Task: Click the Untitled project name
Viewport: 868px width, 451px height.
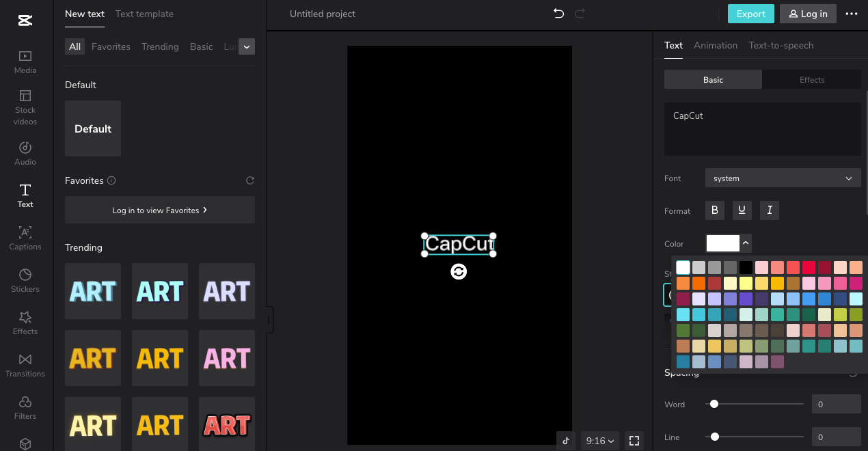Action: [323, 14]
